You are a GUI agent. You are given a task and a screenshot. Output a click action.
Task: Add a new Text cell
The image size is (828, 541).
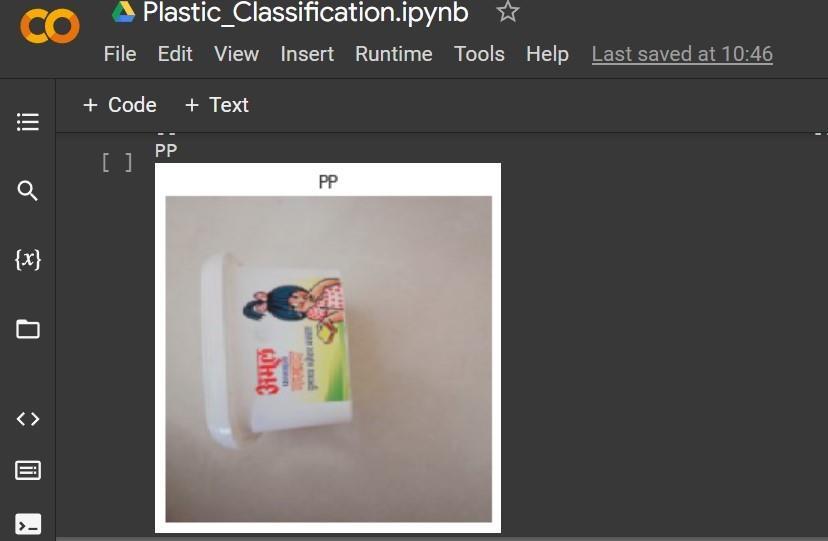[217, 105]
